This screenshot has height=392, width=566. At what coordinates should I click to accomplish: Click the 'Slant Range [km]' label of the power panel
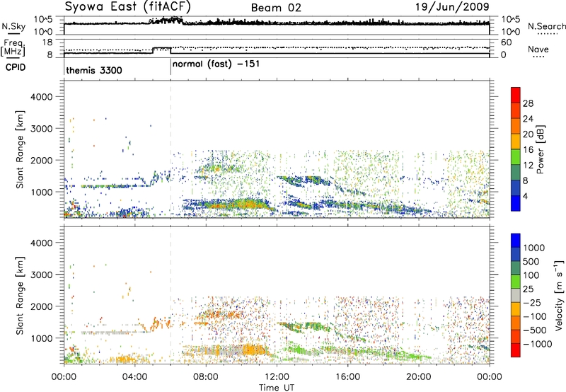click(20, 149)
